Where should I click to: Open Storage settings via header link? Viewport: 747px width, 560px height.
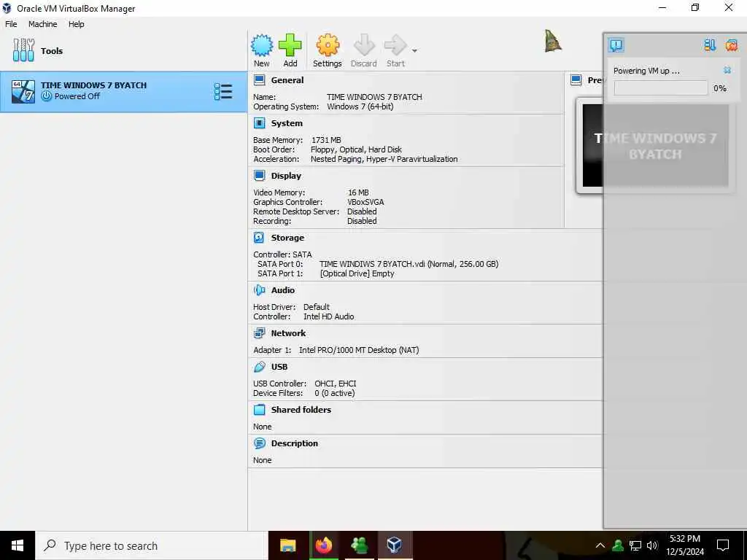pos(287,238)
